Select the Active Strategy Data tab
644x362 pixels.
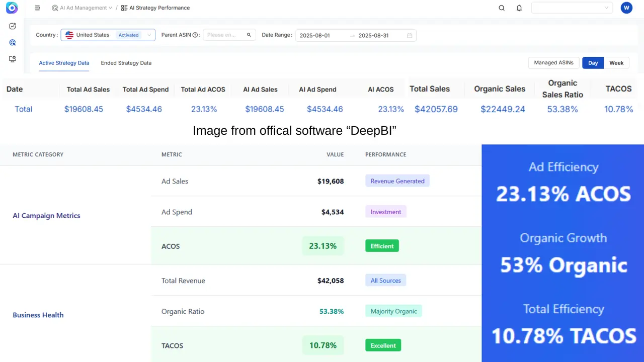[x=64, y=63]
